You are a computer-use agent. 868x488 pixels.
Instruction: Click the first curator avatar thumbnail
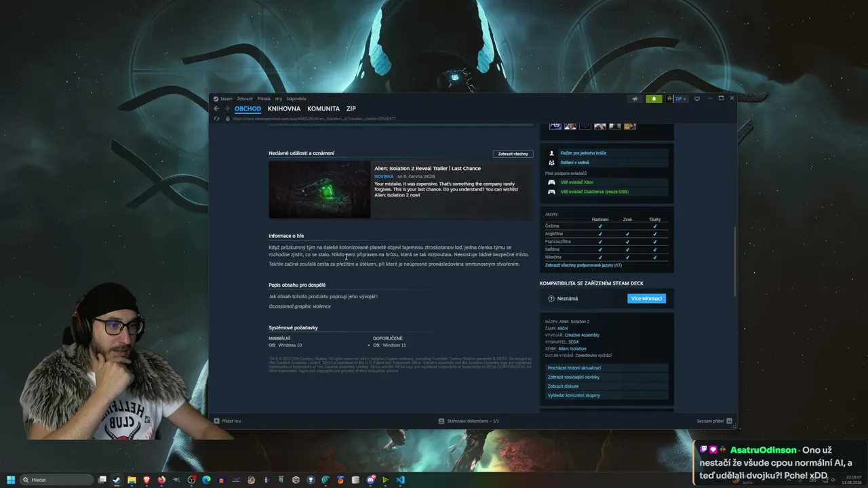coord(555,125)
